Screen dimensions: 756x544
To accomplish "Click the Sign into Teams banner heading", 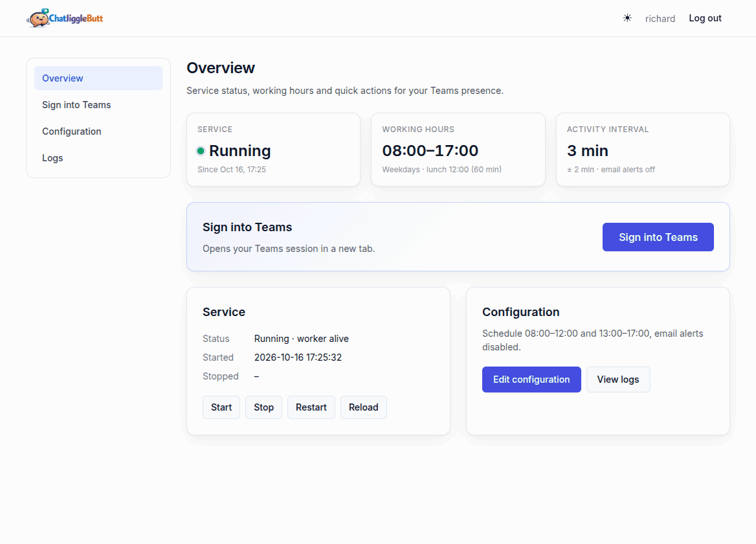I will click(247, 227).
